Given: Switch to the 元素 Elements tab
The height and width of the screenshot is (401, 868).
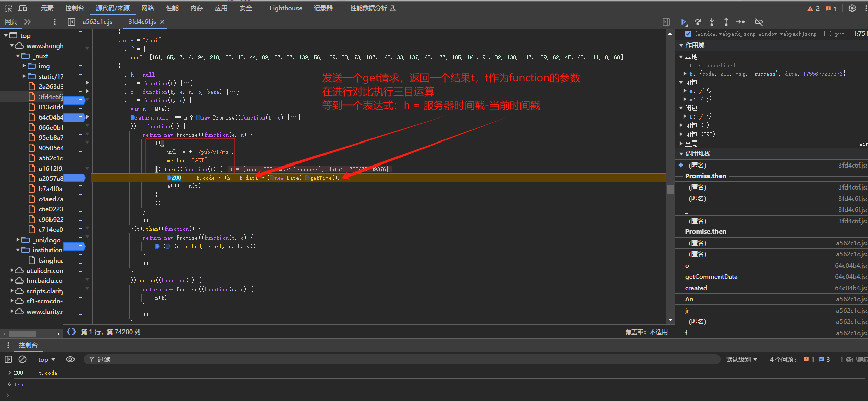Looking at the screenshot, I should [x=47, y=8].
